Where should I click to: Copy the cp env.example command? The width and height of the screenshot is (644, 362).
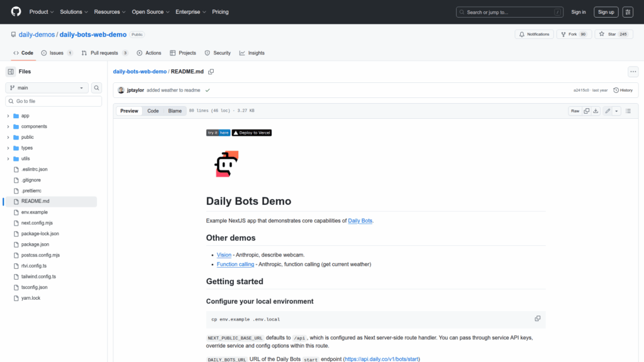[x=537, y=319]
